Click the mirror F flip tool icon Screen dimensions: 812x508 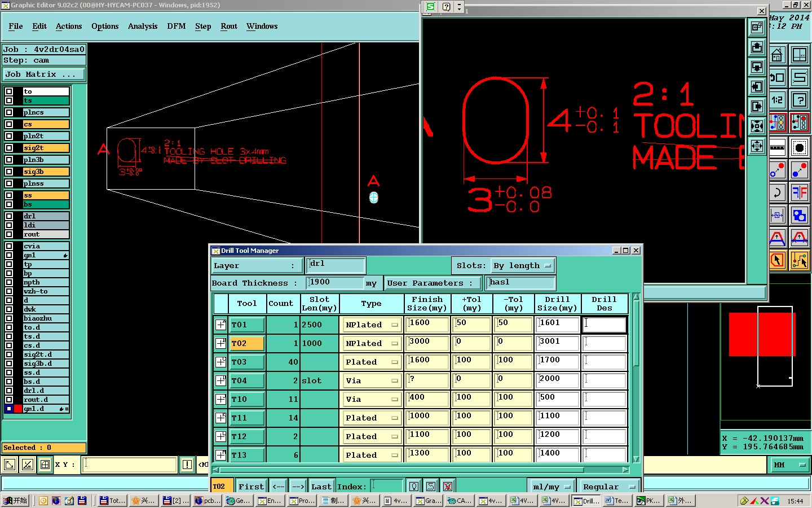pyautogui.click(x=800, y=193)
